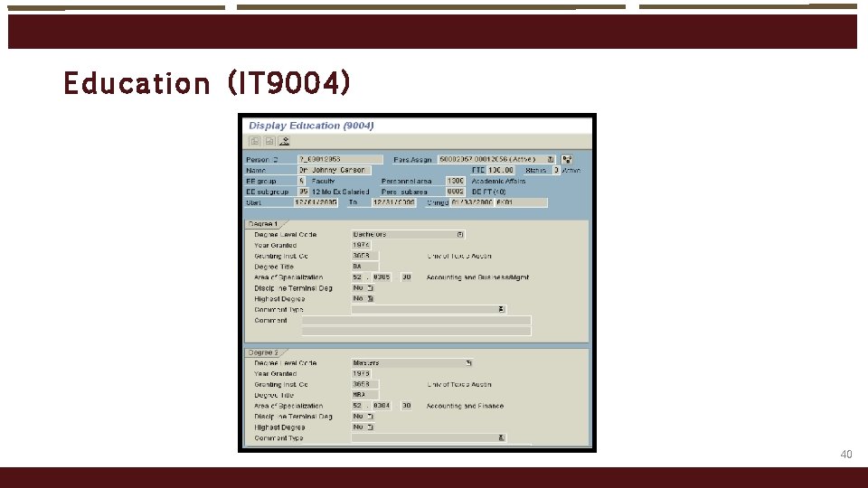
Task: Click the 'Accounting and Finance' text
Action: pos(465,406)
